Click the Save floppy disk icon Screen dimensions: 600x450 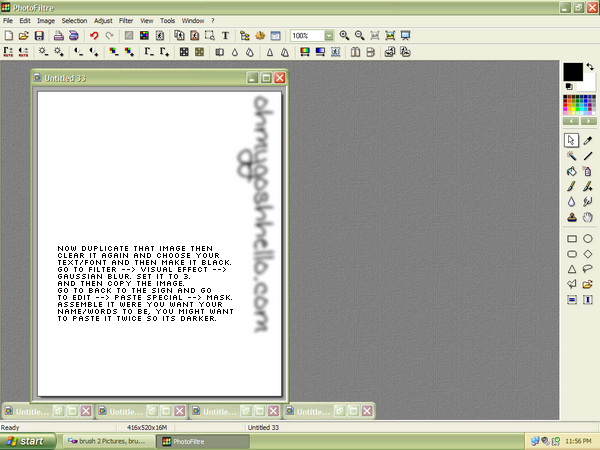click(39, 36)
